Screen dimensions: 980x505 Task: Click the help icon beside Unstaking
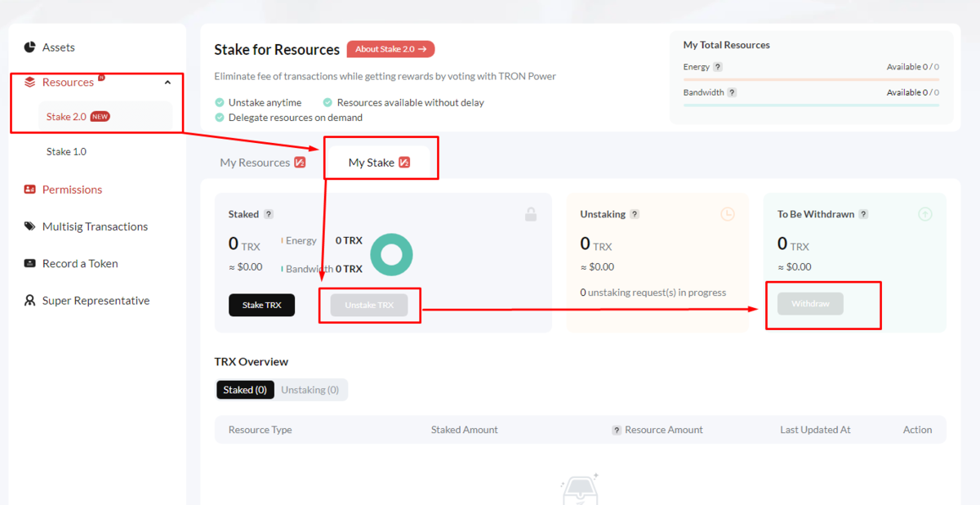pyautogui.click(x=635, y=214)
